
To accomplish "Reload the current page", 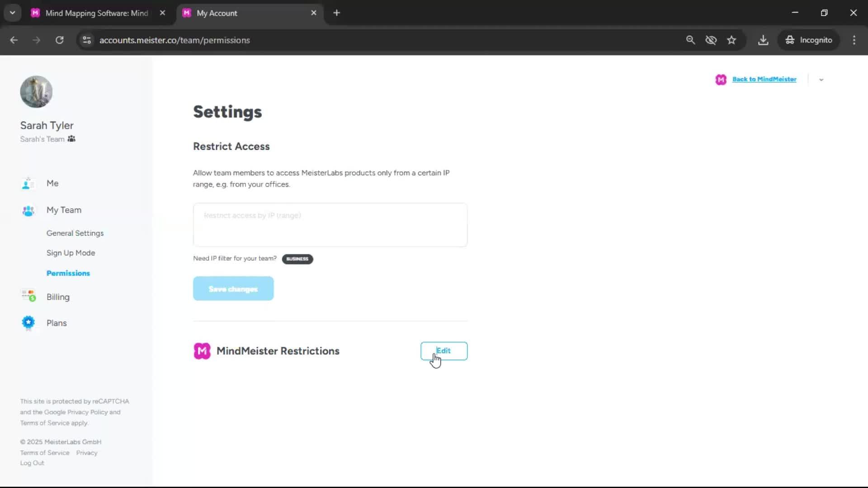I will [60, 40].
